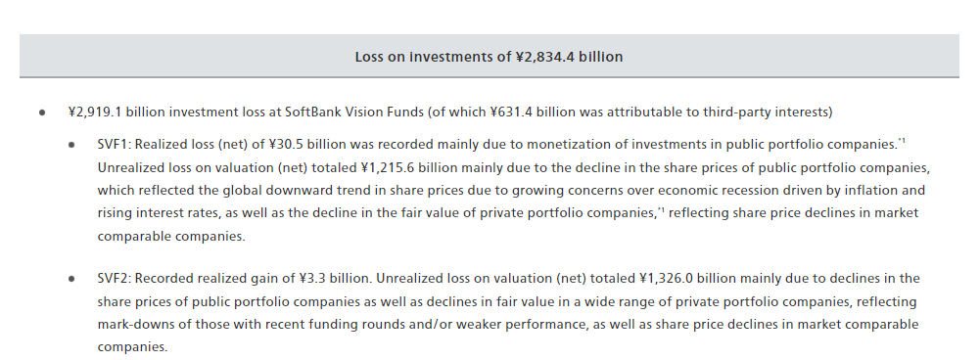Click the bullet point beside SVF1
980x360 pixels.
coord(71,145)
